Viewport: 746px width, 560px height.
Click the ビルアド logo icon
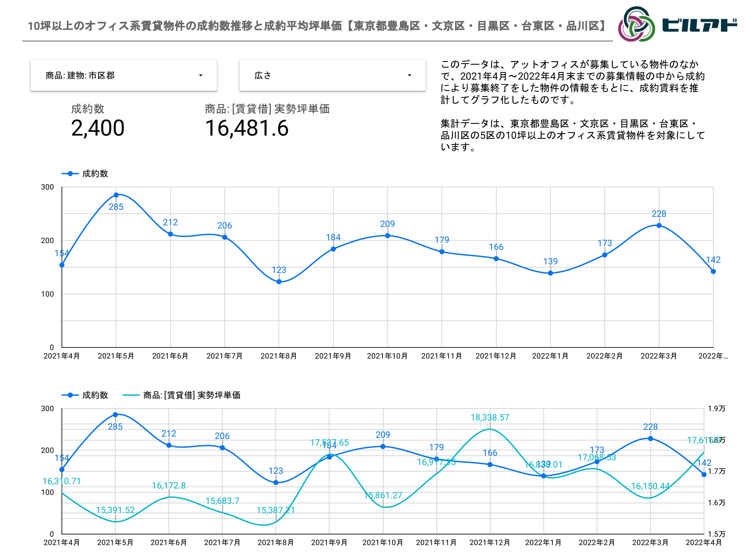(x=636, y=24)
